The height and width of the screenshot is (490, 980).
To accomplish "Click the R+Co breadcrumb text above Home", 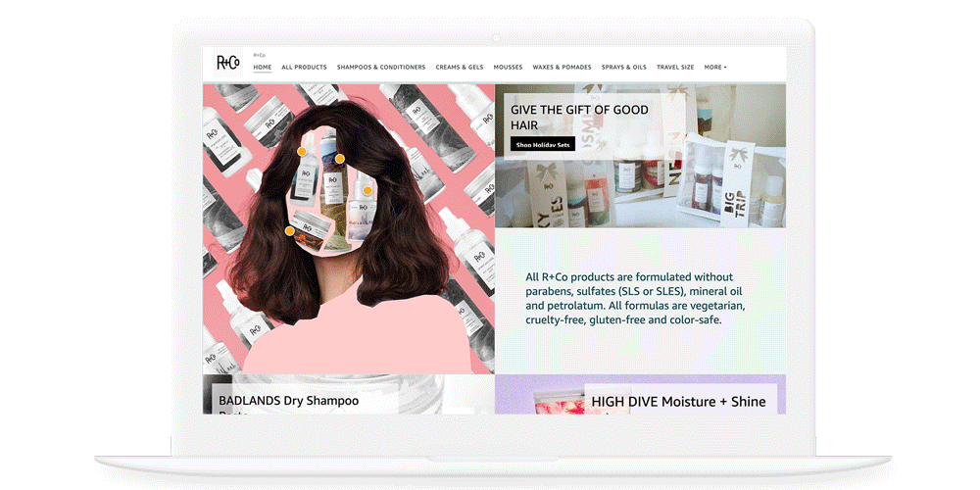I will point(259,55).
